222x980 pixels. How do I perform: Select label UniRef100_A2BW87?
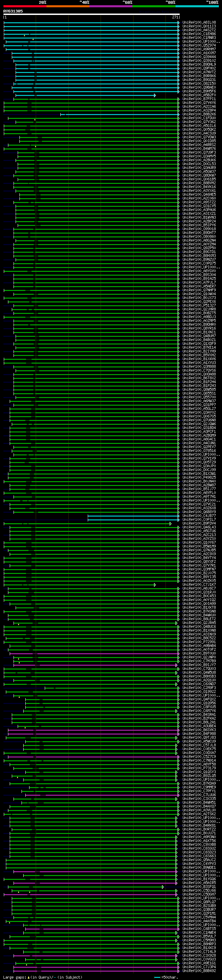199,485
